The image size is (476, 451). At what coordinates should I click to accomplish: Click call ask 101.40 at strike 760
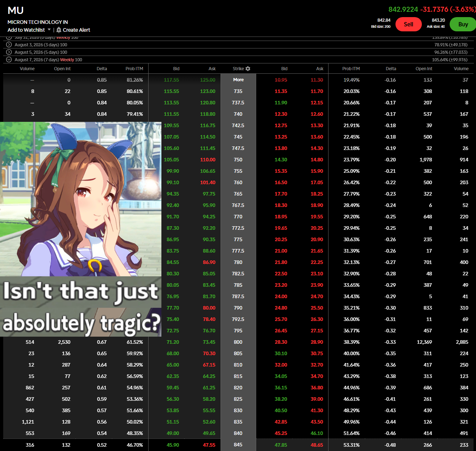(x=208, y=182)
